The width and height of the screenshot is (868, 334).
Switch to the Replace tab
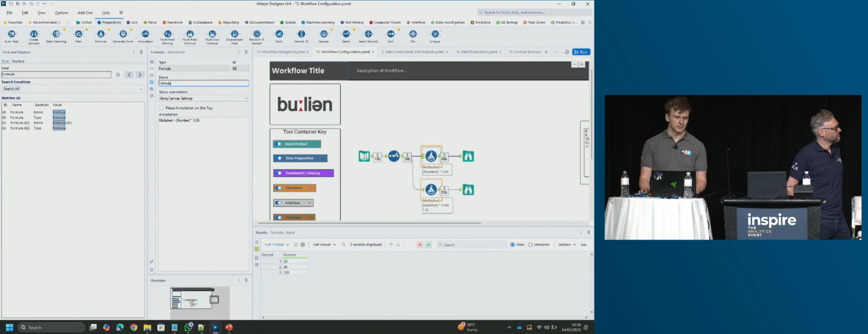pyautogui.click(x=18, y=61)
